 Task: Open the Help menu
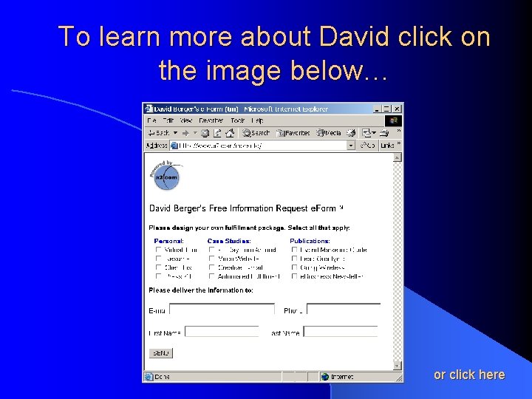(x=258, y=120)
